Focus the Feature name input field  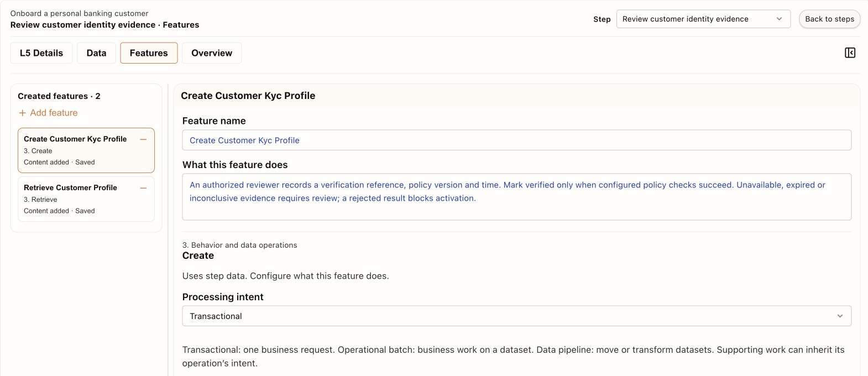517,140
